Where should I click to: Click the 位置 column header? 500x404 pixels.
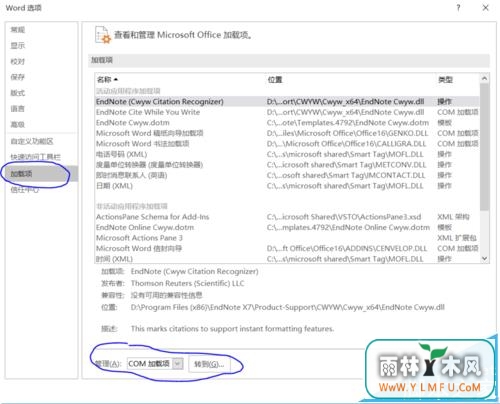275,79
